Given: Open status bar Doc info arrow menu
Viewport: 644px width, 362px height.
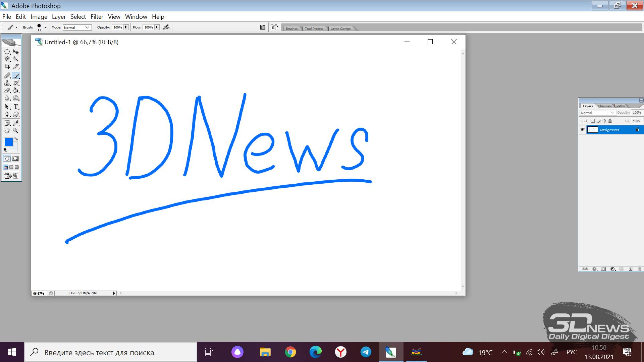Looking at the screenshot, I should pos(114,293).
